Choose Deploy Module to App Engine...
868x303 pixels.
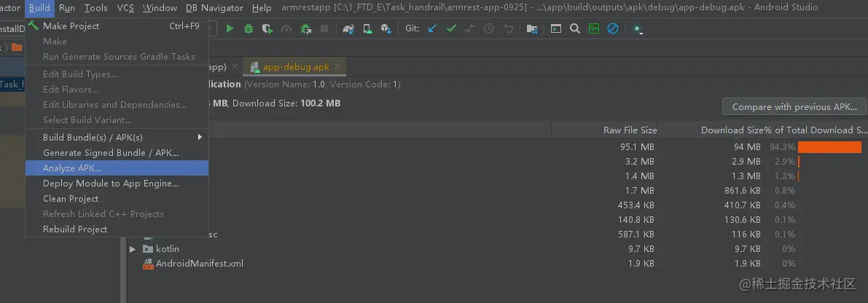click(x=117, y=183)
